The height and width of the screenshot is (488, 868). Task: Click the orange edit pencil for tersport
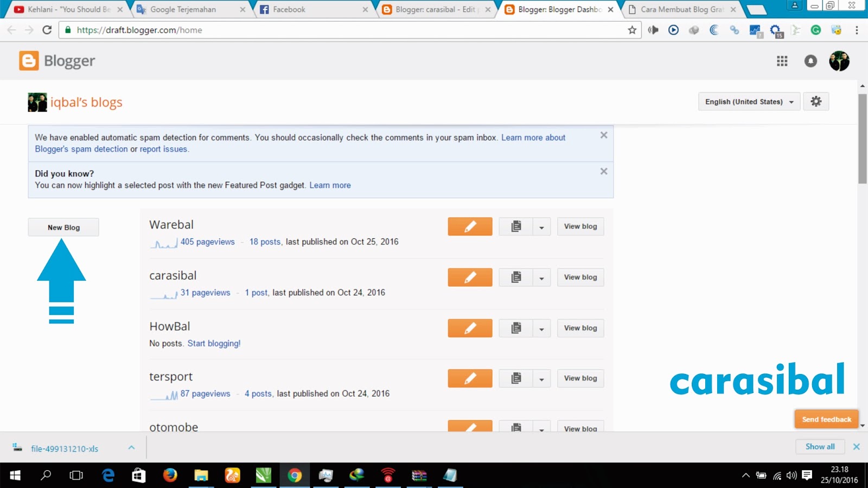point(470,378)
